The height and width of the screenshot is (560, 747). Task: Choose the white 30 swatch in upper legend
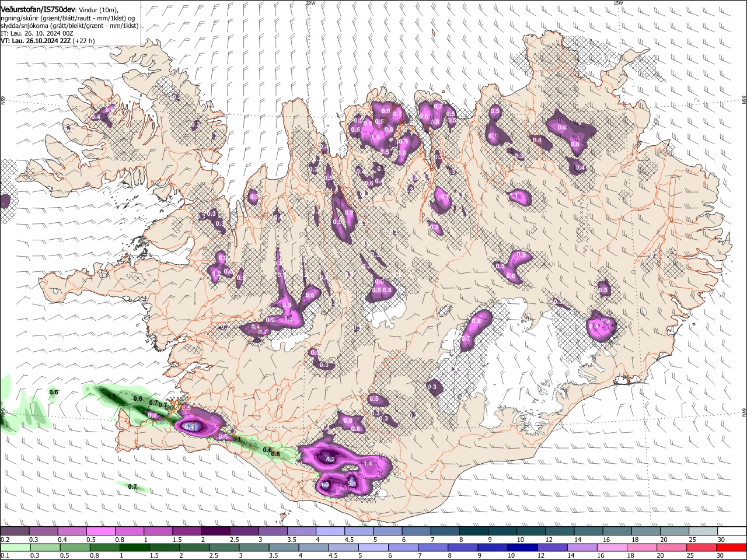click(732, 531)
